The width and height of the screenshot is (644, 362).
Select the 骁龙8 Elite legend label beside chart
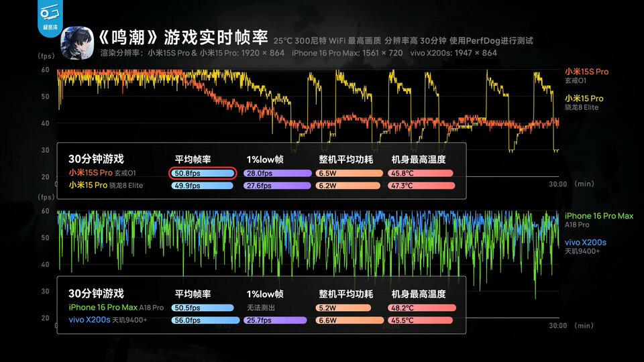point(582,107)
